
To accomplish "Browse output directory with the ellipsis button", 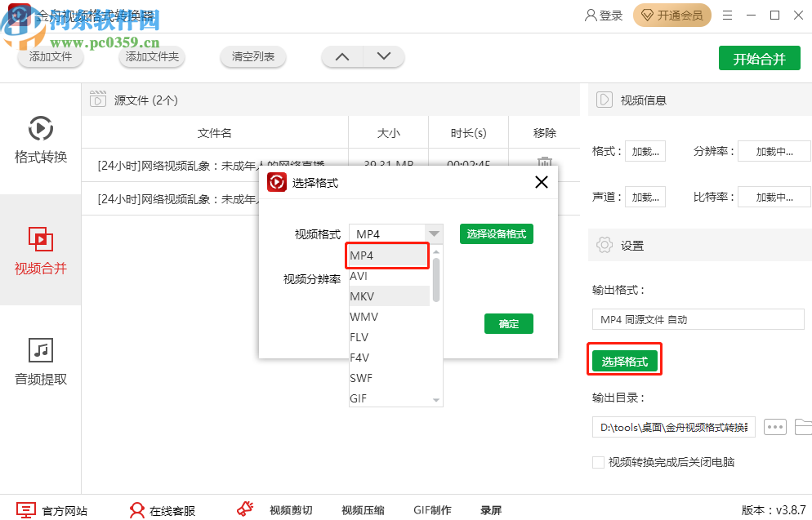I will 774,428.
